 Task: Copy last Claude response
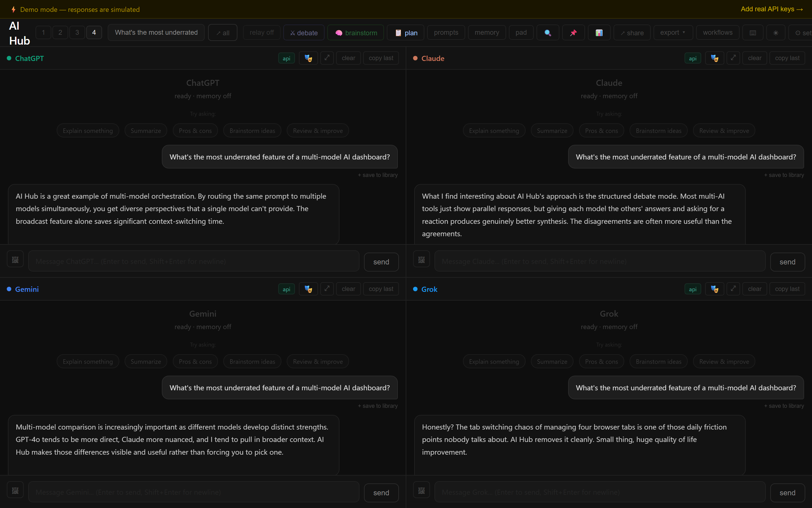[787, 58]
